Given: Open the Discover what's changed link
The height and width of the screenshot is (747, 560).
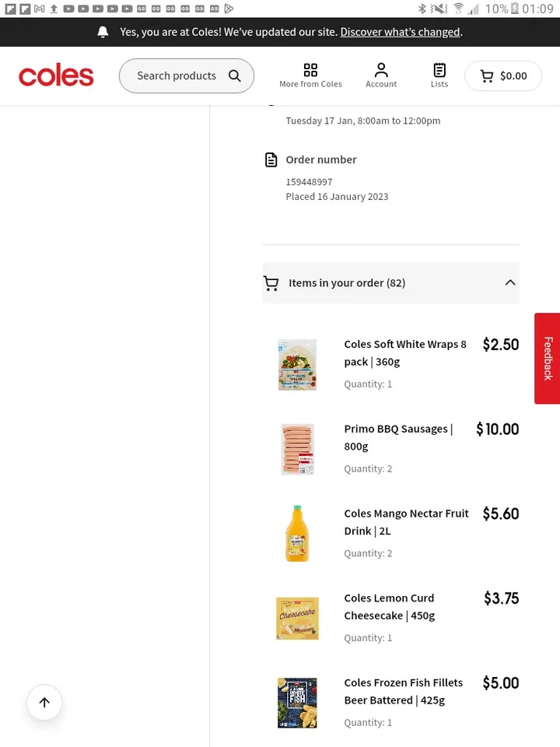Looking at the screenshot, I should tap(400, 32).
